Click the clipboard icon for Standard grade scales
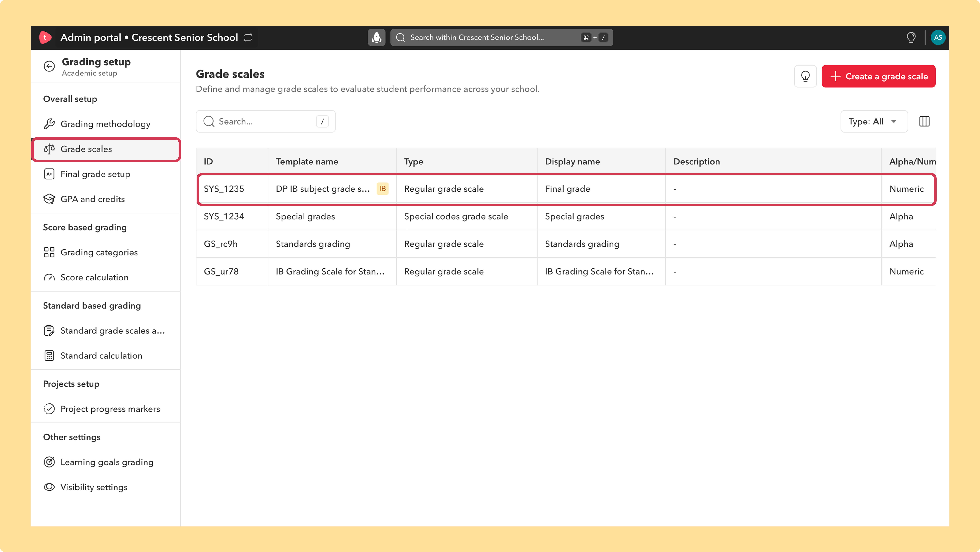This screenshot has height=552, width=980. (49, 331)
